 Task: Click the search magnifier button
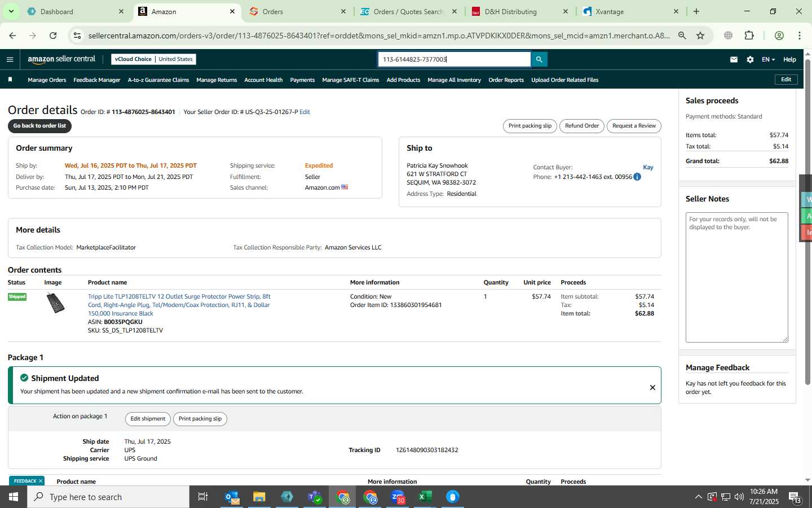[539, 59]
